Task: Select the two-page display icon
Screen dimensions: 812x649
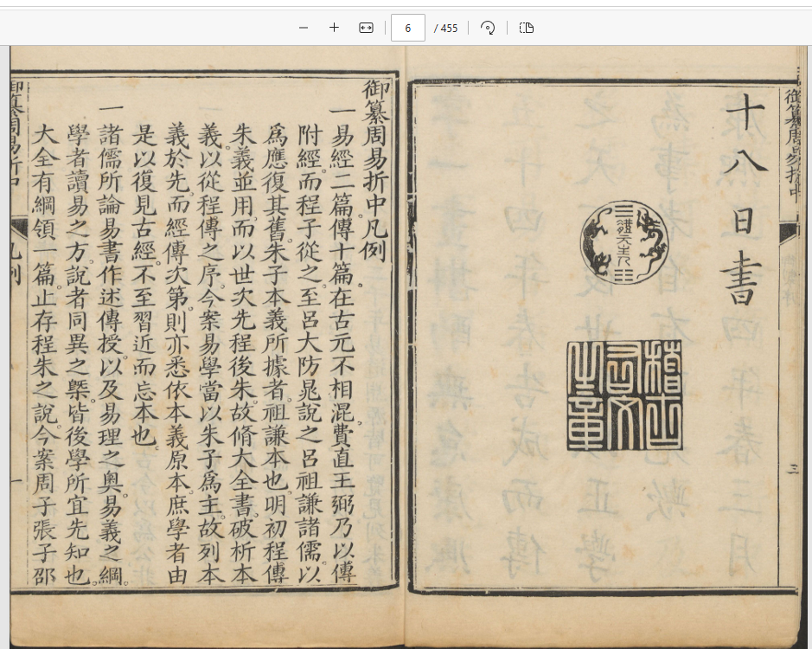Action: [x=526, y=28]
